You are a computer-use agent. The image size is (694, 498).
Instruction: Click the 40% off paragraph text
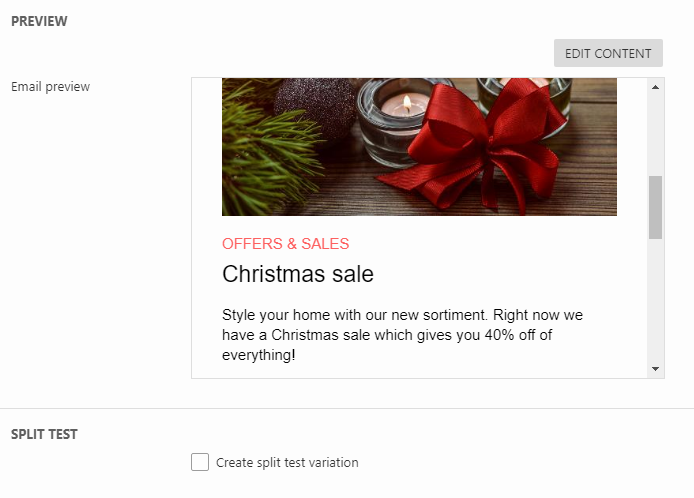click(402, 335)
